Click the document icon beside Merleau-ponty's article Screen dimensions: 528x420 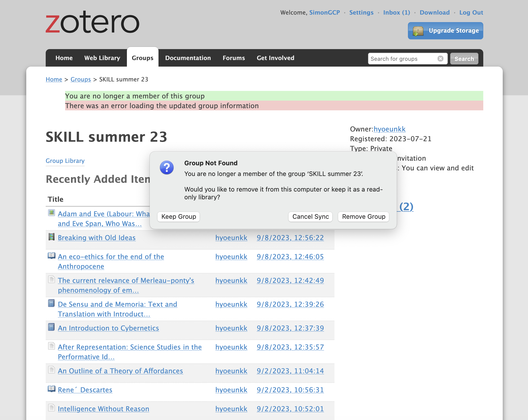pos(52,280)
